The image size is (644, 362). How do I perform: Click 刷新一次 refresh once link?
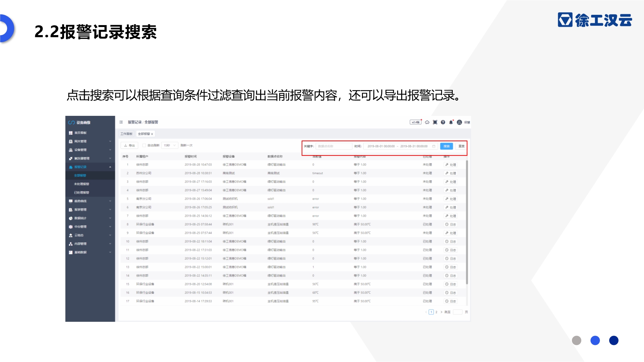(x=186, y=145)
